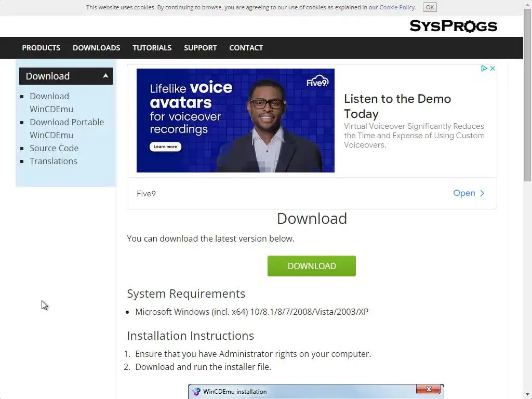
Task: Open the SUPPORT menu item
Action: (200, 48)
